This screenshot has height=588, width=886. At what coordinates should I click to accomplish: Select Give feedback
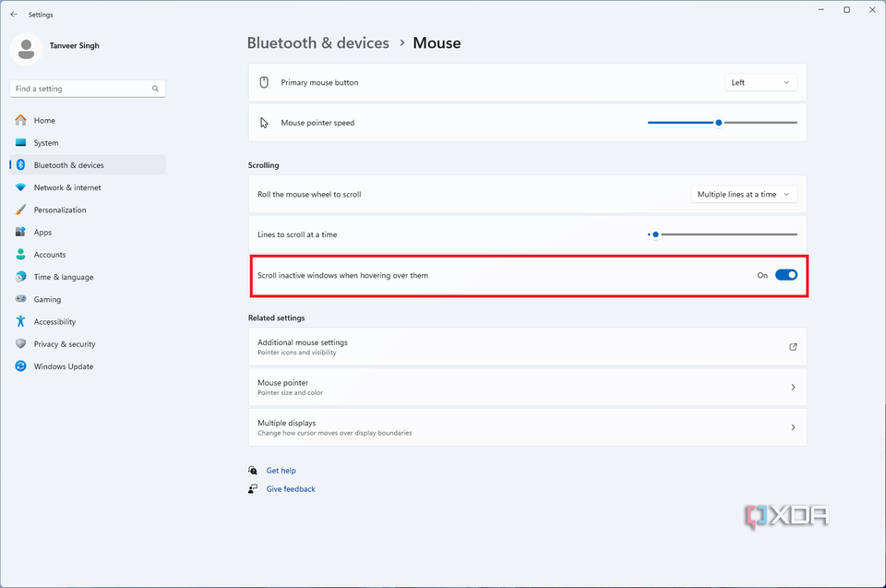tap(290, 488)
